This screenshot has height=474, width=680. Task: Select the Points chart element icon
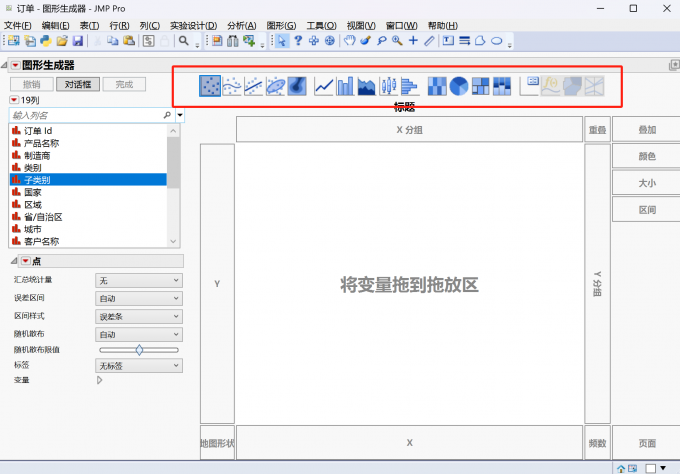[210, 86]
